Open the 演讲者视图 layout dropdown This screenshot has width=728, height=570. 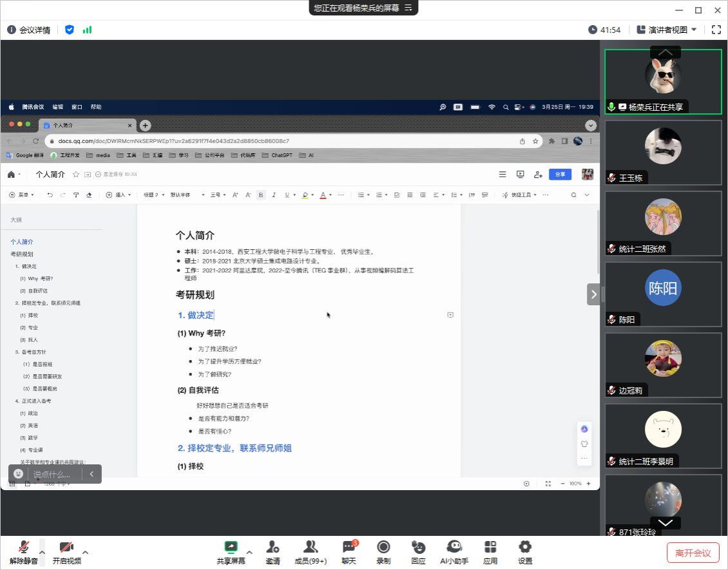667,30
